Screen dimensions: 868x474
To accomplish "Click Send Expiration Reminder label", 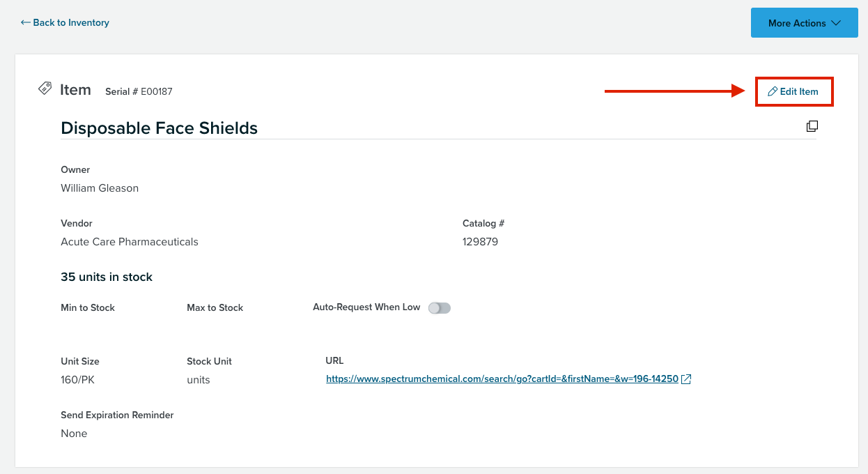I will 117,415.
